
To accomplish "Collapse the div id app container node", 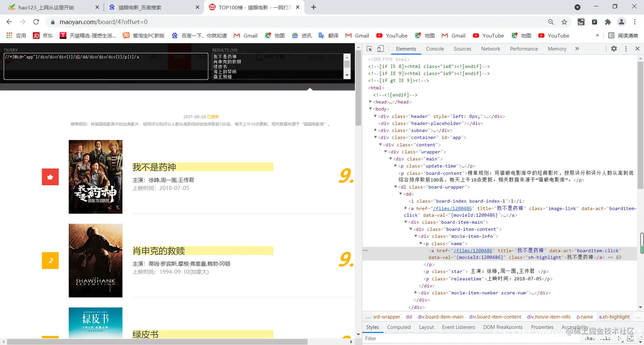I will [376, 137].
